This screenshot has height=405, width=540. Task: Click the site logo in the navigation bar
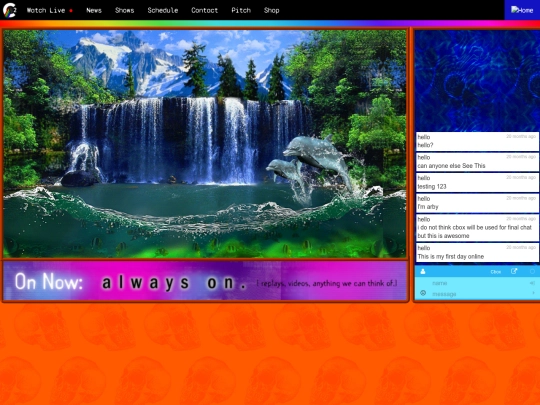(x=10, y=10)
